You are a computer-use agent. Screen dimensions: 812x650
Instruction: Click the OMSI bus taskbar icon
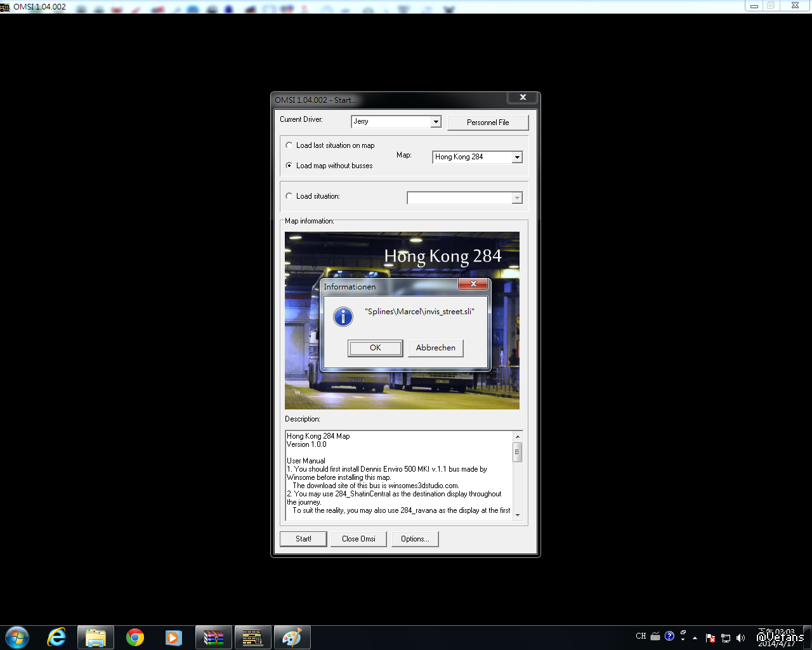click(252, 637)
